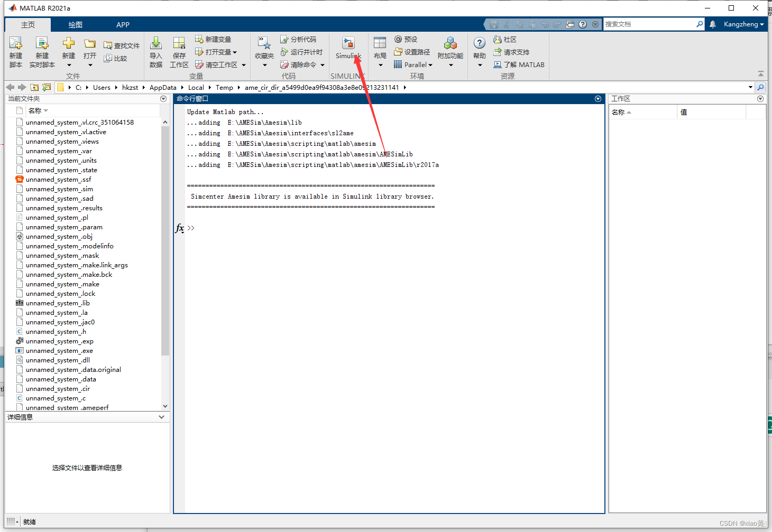Launch Simulink from the toolstrip

tap(348, 48)
